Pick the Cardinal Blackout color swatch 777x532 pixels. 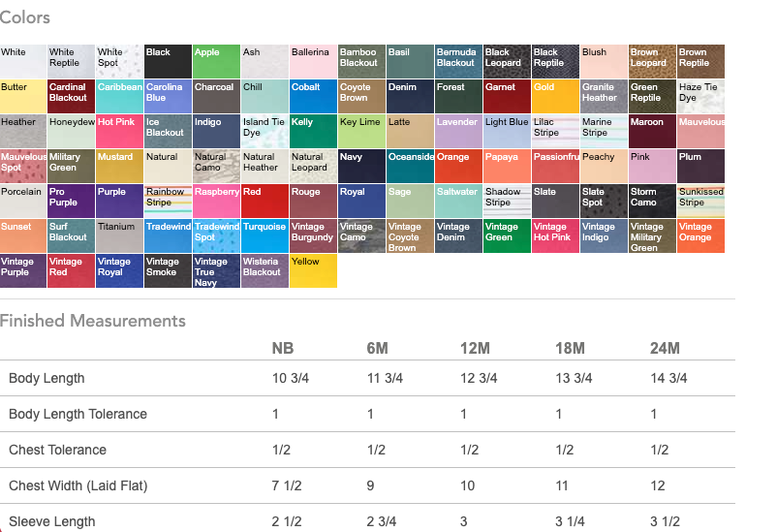point(72,96)
